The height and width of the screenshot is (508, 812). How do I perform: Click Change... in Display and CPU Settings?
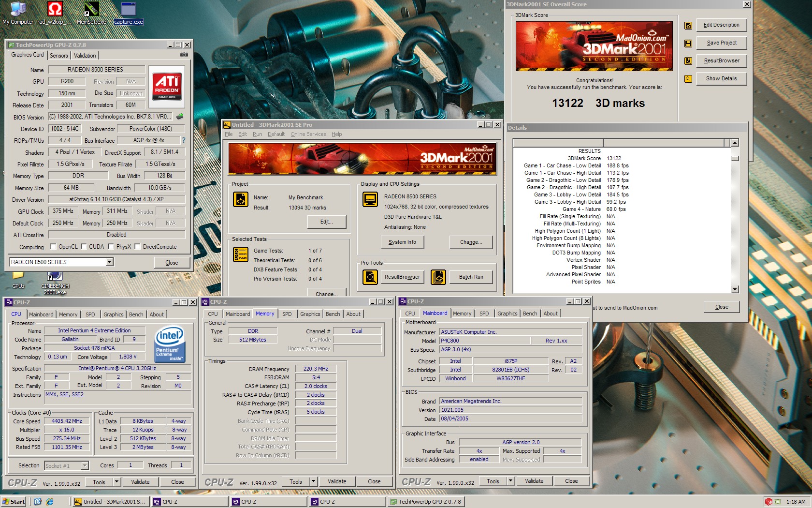click(x=471, y=242)
